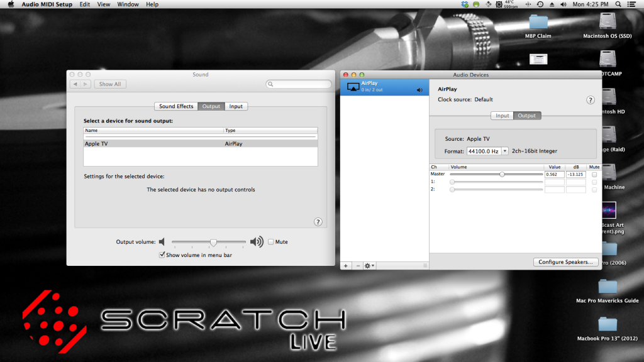
Task: Toggle Show volume in menu bar checkbox
Action: (x=162, y=255)
